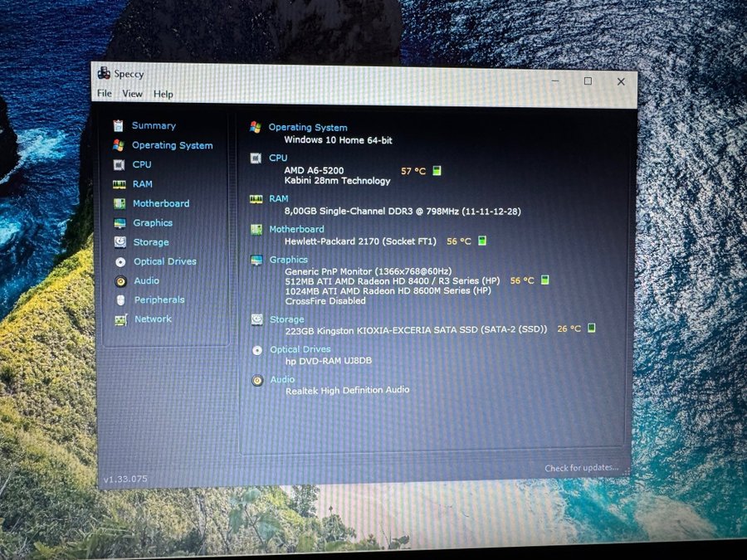The width and height of the screenshot is (747, 560).
Task: Click the Graphics heading link in summary
Action: [289, 260]
